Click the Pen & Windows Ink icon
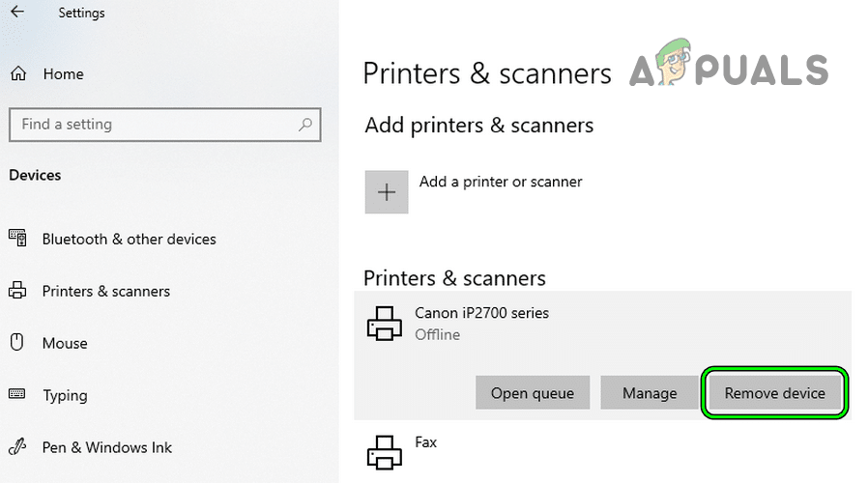This screenshot has width=868, height=483. 17,447
